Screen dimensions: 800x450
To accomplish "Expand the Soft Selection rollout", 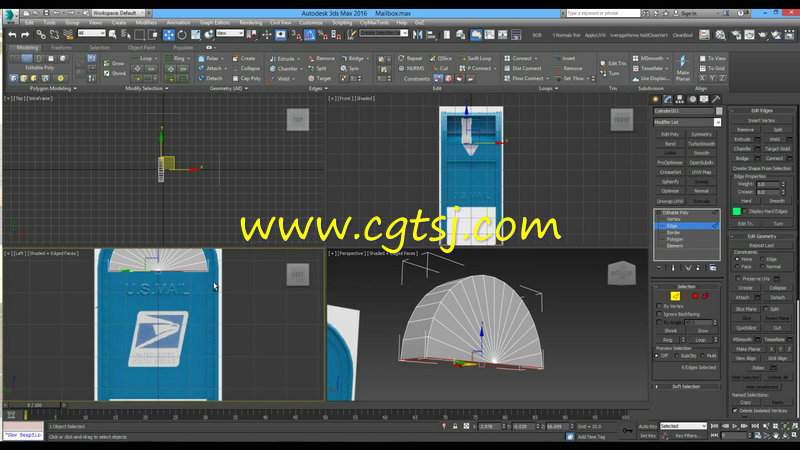I will (686, 387).
